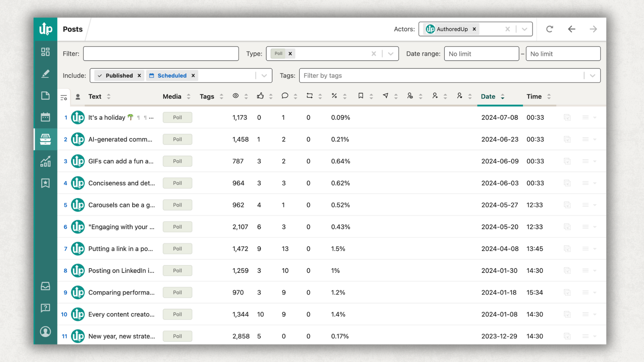This screenshot has width=644, height=362.
Task: Open the dashboard grid icon in sidebar
Action: pyautogui.click(x=45, y=52)
